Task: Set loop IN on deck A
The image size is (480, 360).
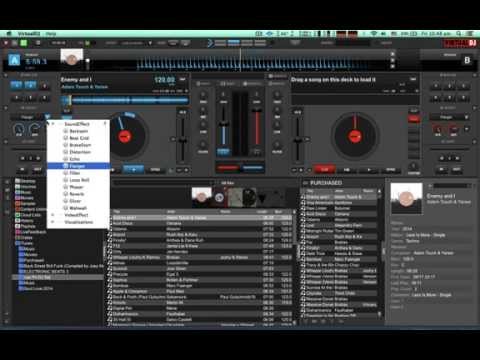Action: tap(22, 170)
